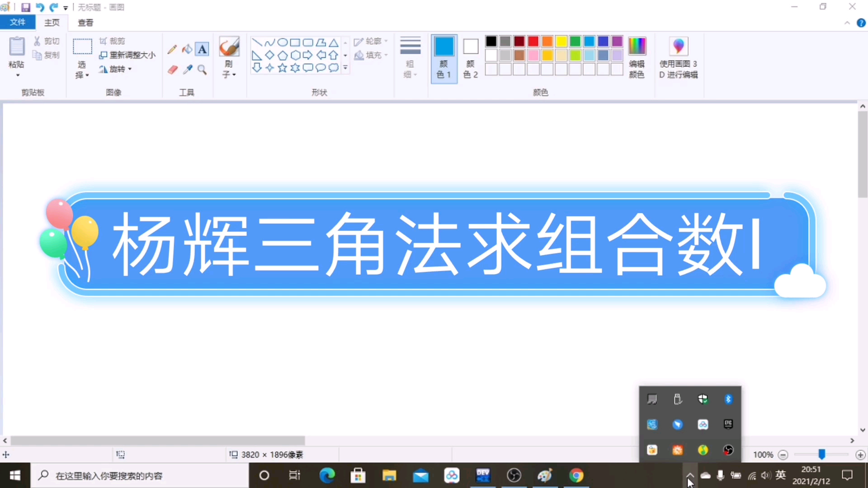Select the Eraser tool
Viewport: 868px width, 488px height.
[172, 70]
